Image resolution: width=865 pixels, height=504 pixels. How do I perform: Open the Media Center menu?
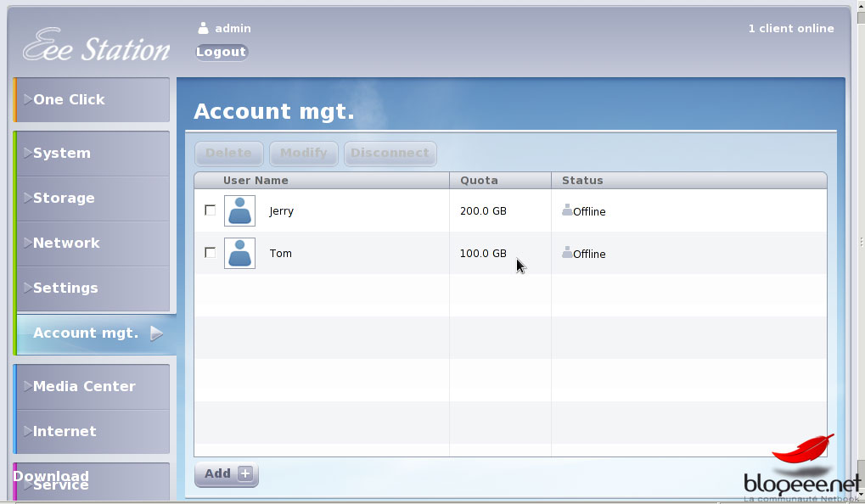click(x=83, y=387)
